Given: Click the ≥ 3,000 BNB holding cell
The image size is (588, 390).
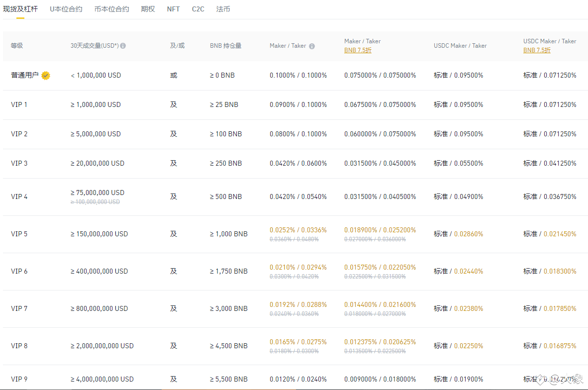Looking at the screenshot, I should point(229,308).
